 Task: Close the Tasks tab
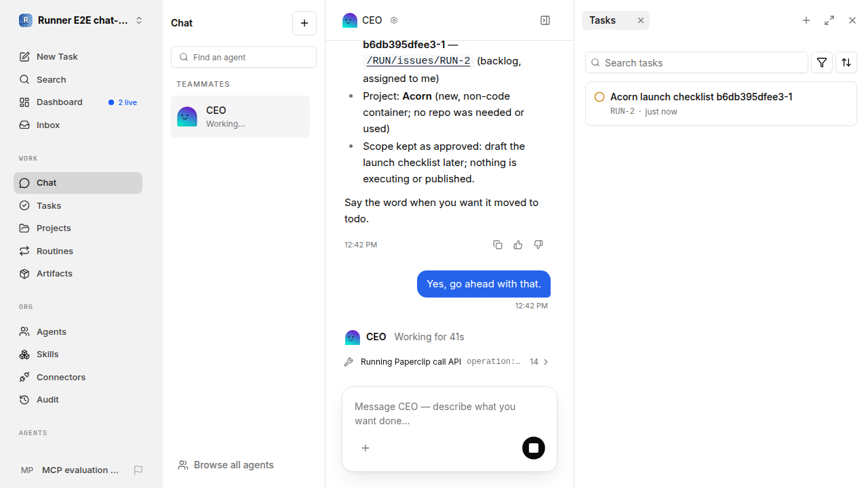tap(641, 20)
